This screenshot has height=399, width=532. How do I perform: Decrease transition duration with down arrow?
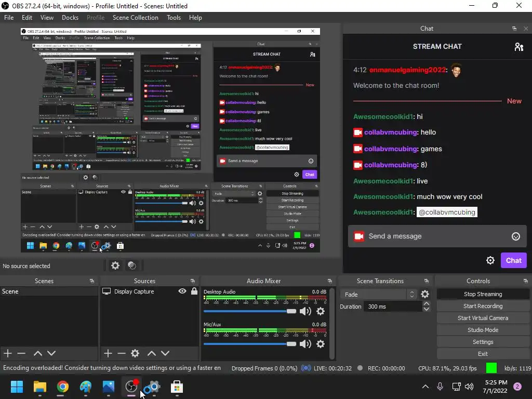point(427,309)
